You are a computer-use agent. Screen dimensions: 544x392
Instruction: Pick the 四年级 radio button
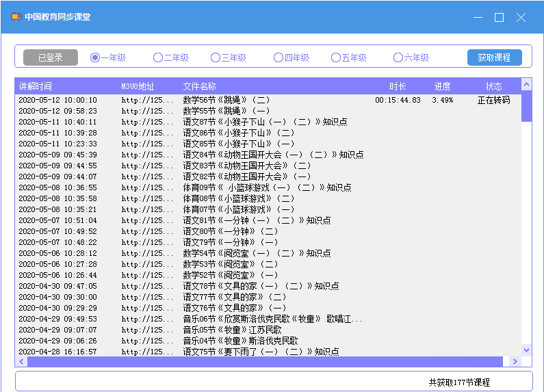291,57
